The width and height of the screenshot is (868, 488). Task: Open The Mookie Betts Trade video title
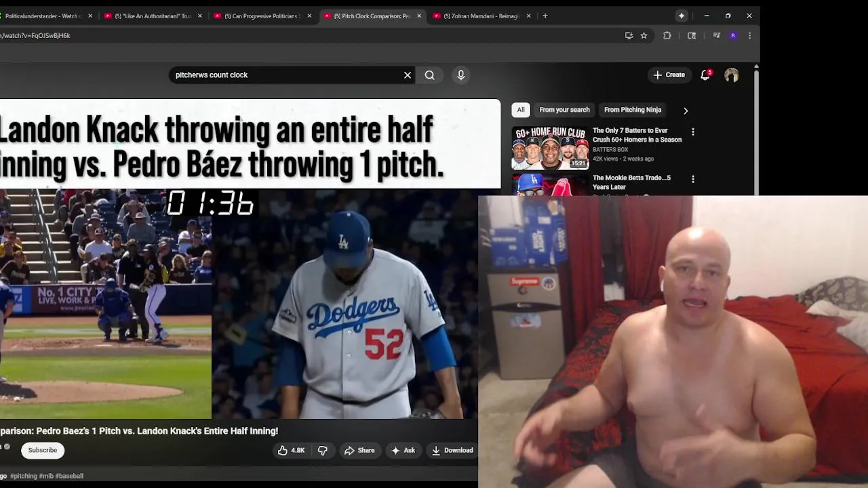pyautogui.click(x=631, y=182)
